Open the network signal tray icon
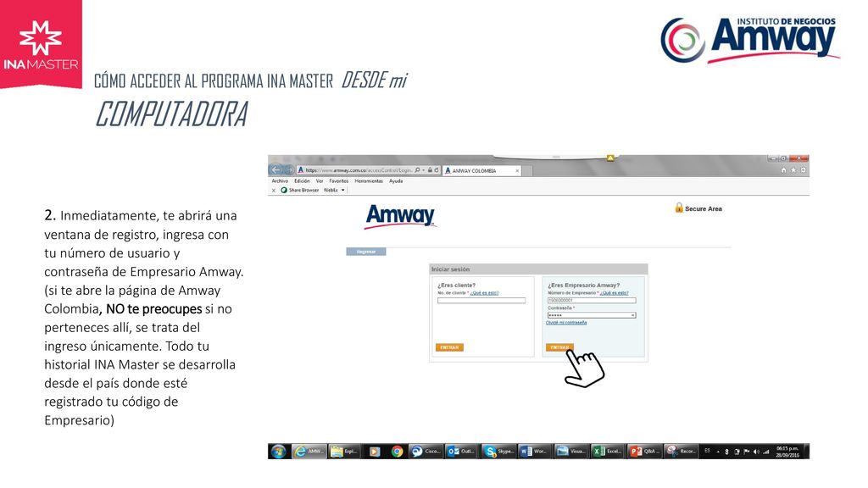Image resolution: width=868 pixels, height=488 pixels. [766, 452]
